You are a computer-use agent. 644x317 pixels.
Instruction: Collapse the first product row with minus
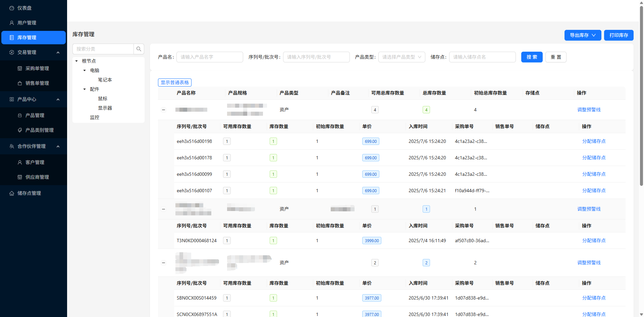coord(163,110)
